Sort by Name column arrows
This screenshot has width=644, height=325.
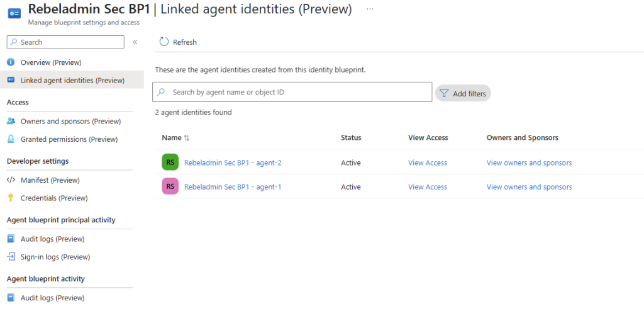pos(186,138)
